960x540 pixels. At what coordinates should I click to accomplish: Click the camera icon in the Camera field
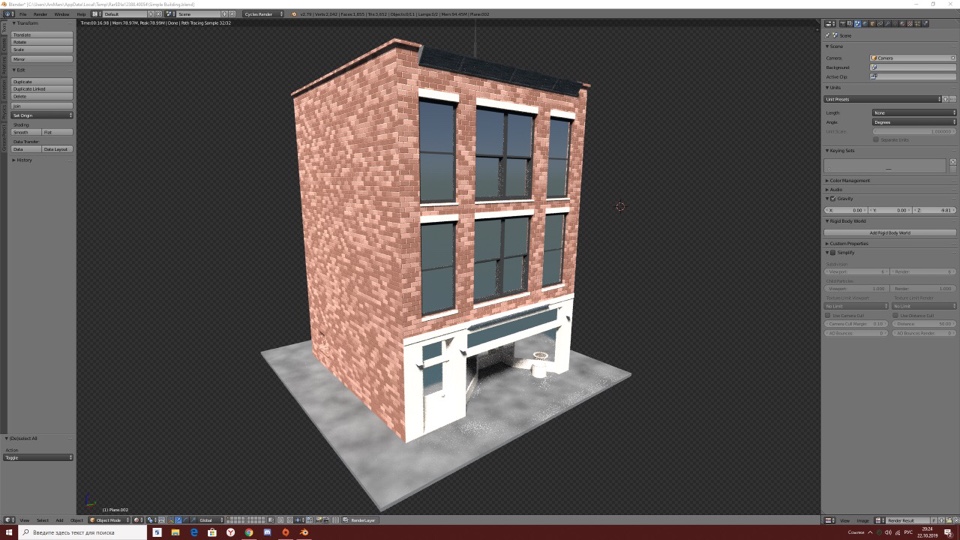click(874, 58)
